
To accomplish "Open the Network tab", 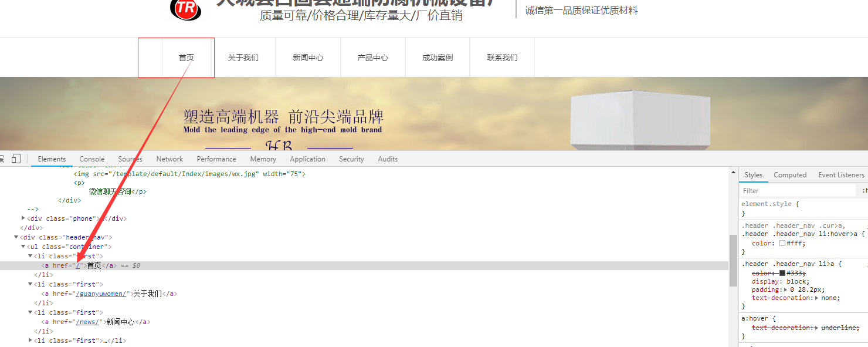I will [169, 159].
